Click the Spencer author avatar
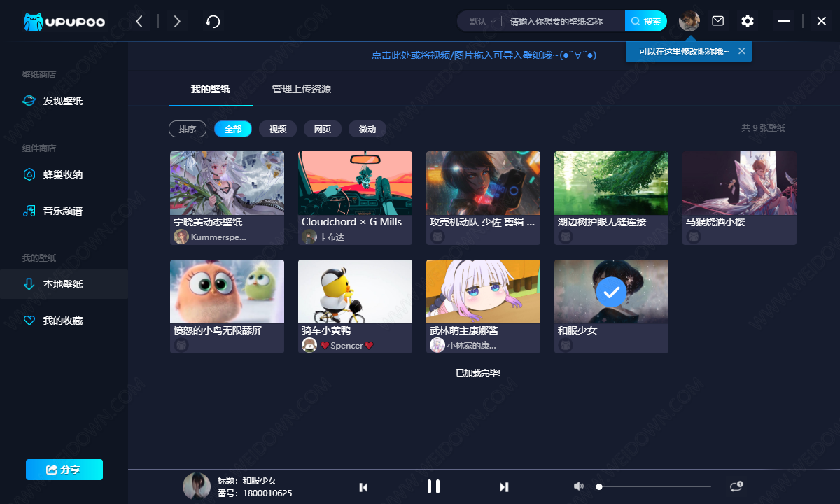The height and width of the screenshot is (504, 840). pyautogui.click(x=309, y=345)
